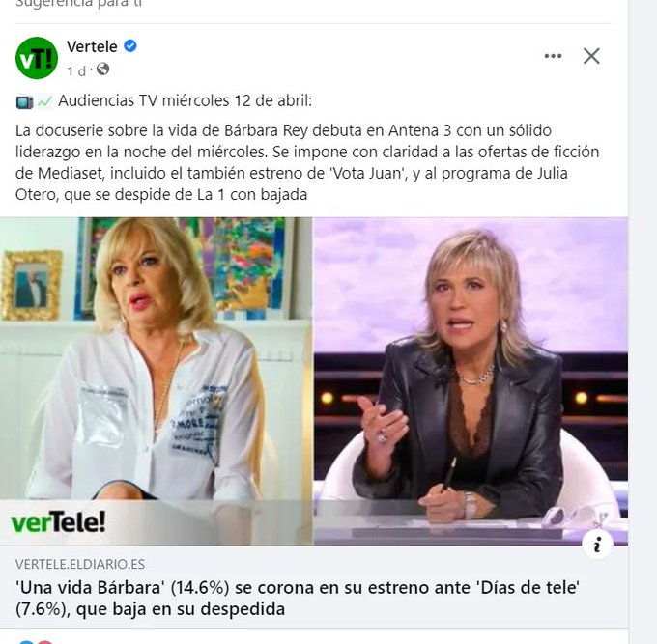The width and height of the screenshot is (657, 644).
Task: Open the three-dot post options menu
Action: pos(553,56)
